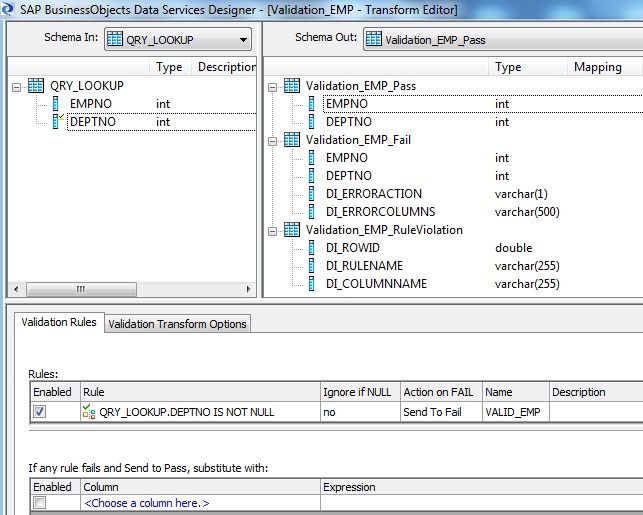Click the DEPTNO column icon under Validation_EMP_Pass
Viewport: 643px width, 515px height.
point(312,122)
